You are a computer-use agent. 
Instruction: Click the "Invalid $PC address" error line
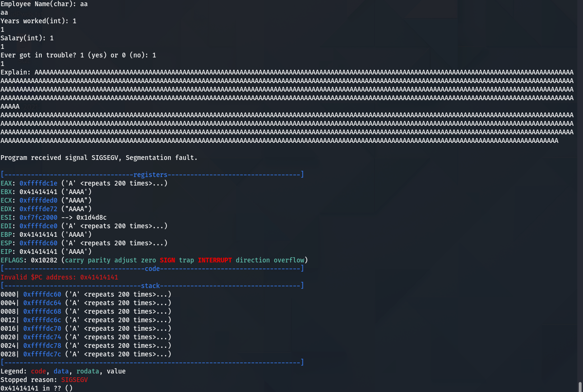click(59, 277)
